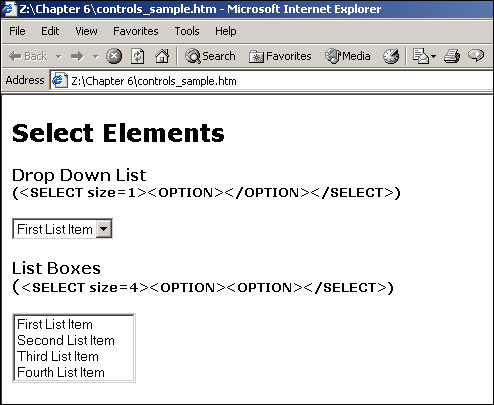The image size is (494, 405).
Task: Go to Home page icon
Action: tap(162, 56)
